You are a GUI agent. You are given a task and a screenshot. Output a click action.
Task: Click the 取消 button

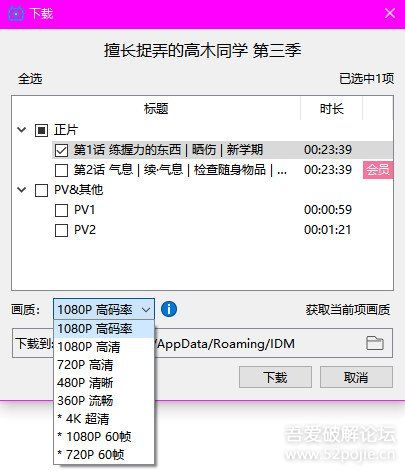point(356,377)
